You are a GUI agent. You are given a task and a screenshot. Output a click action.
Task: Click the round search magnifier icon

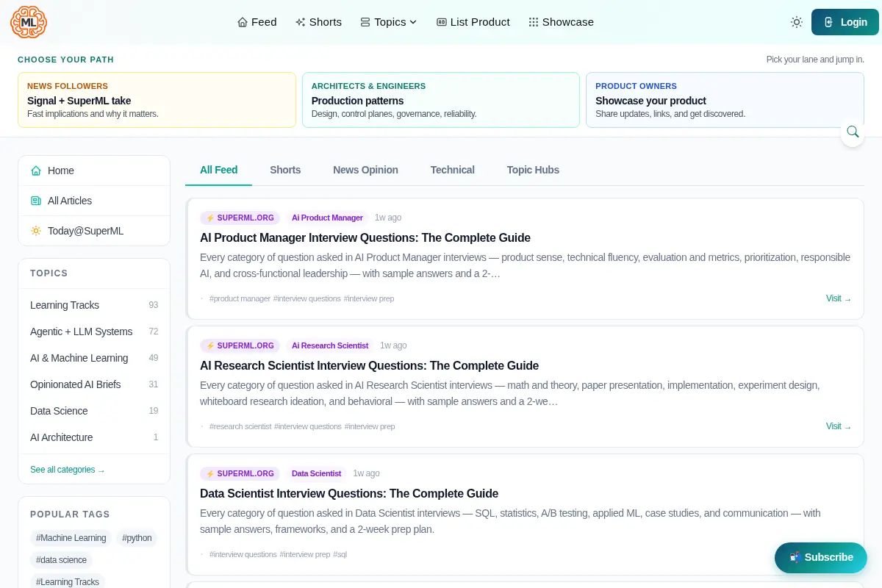(853, 132)
